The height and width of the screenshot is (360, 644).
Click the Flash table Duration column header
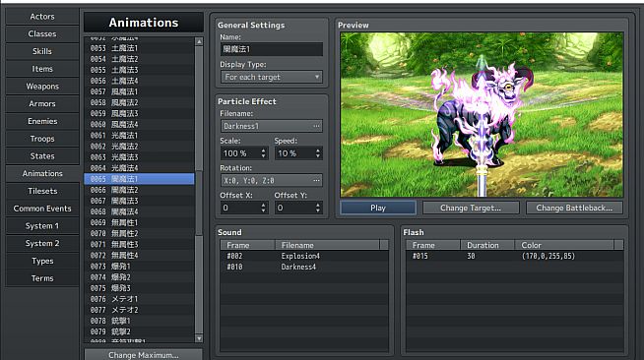[487, 245]
